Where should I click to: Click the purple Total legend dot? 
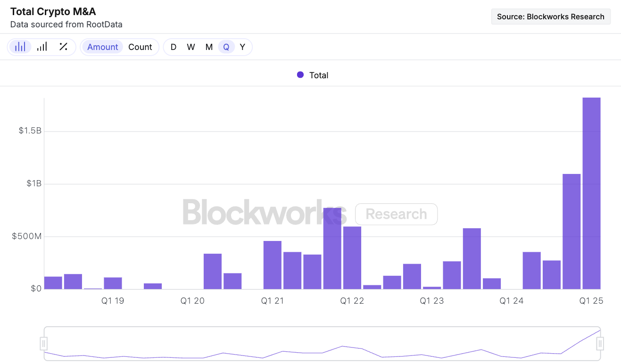pos(300,75)
